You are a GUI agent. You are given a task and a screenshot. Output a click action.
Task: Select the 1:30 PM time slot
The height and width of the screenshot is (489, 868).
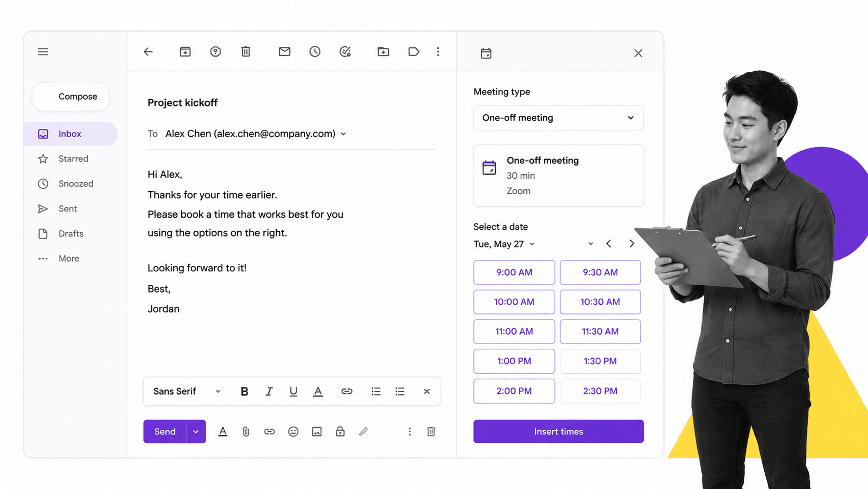point(600,361)
